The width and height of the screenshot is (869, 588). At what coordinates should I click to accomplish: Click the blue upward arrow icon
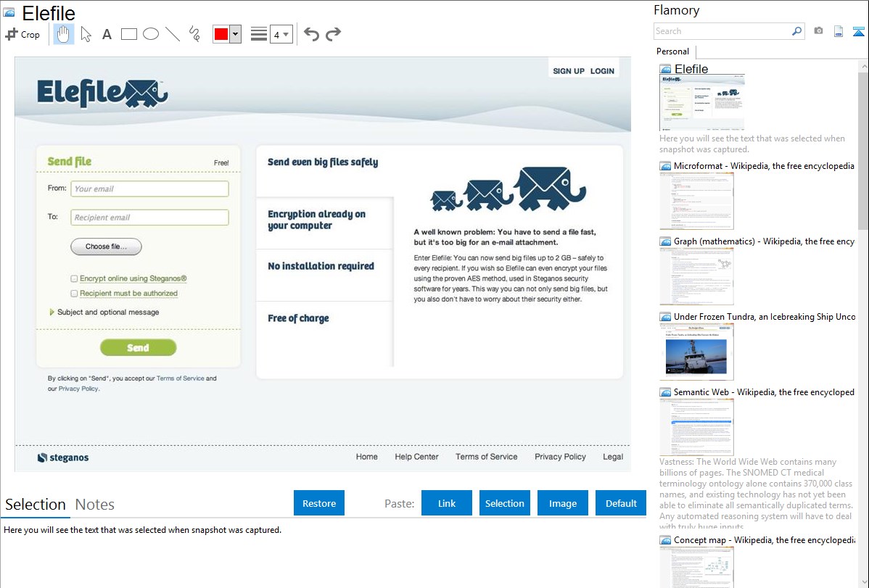[x=858, y=31]
